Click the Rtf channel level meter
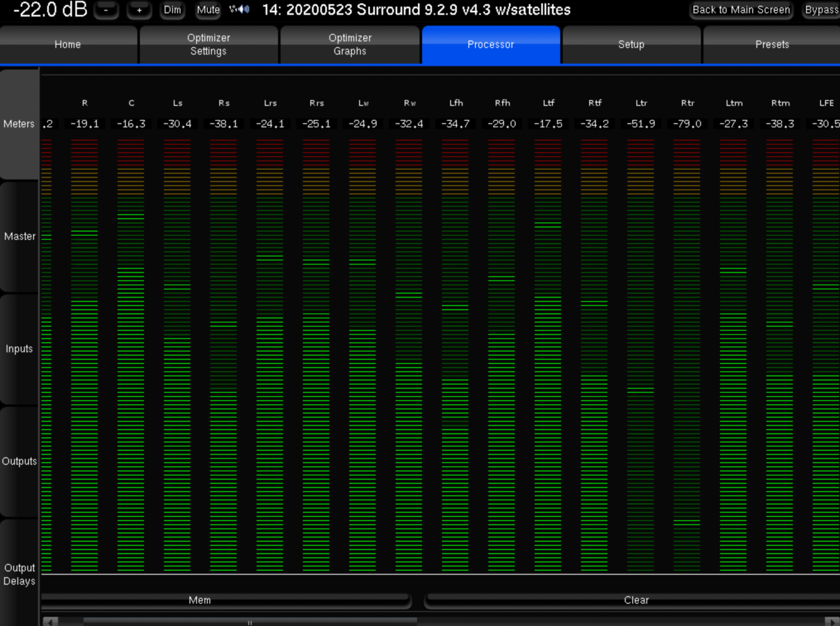This screenshot has height=626, width=840. [x=594, y=355]
